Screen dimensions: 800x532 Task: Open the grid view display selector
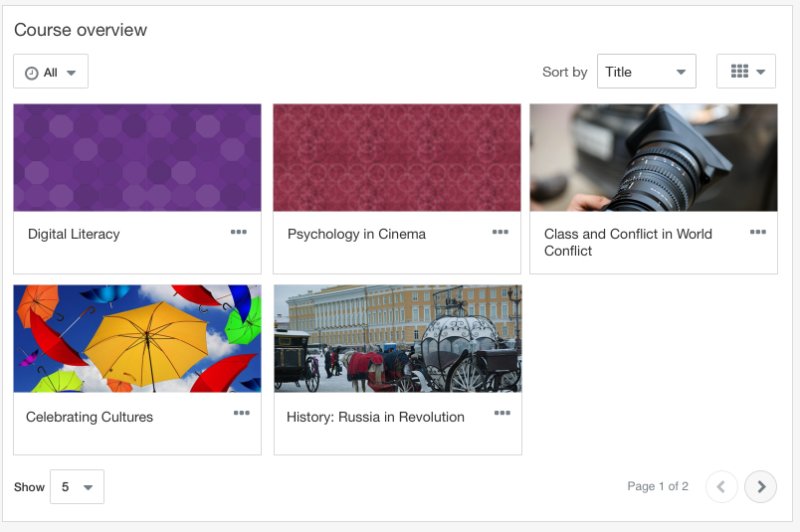coord(746,71)
